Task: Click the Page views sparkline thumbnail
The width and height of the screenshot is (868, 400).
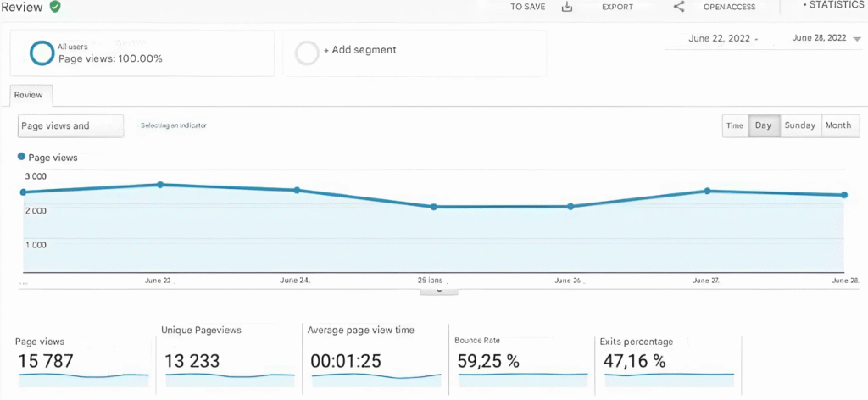Action: point(84,380)
